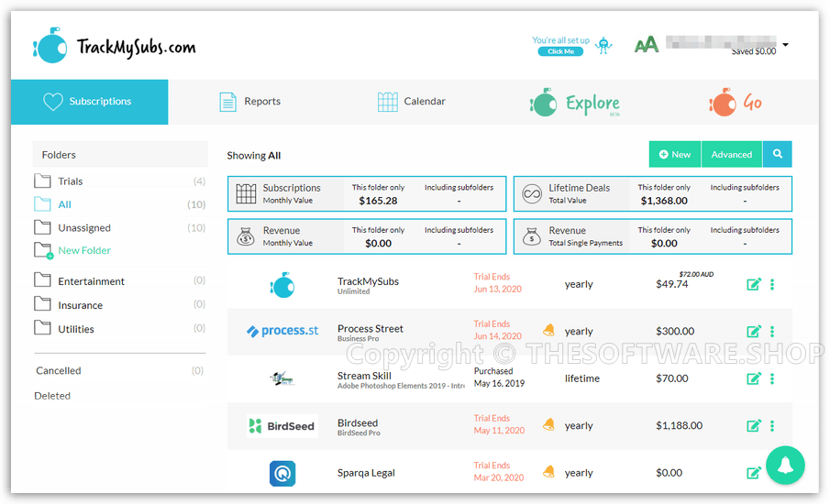Click the New subscription button
The height and width of the screenshot is (504, 830).
674,154
